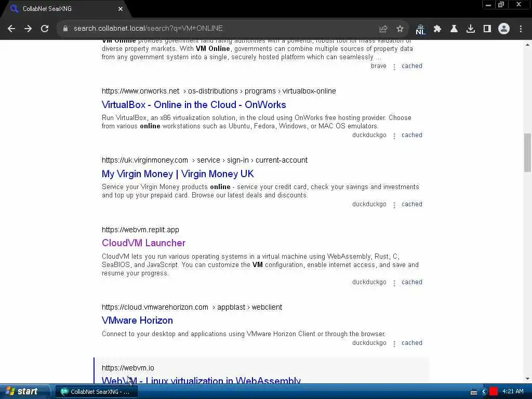Open Chrome three-dot menu
Image resolution: width=532 pixels, height=399 pixels.
pyautogui.click(x=521, y=29)
